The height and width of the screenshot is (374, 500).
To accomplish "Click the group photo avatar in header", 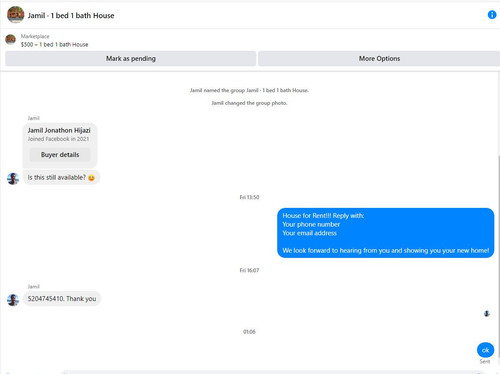I will coord(16,15).
